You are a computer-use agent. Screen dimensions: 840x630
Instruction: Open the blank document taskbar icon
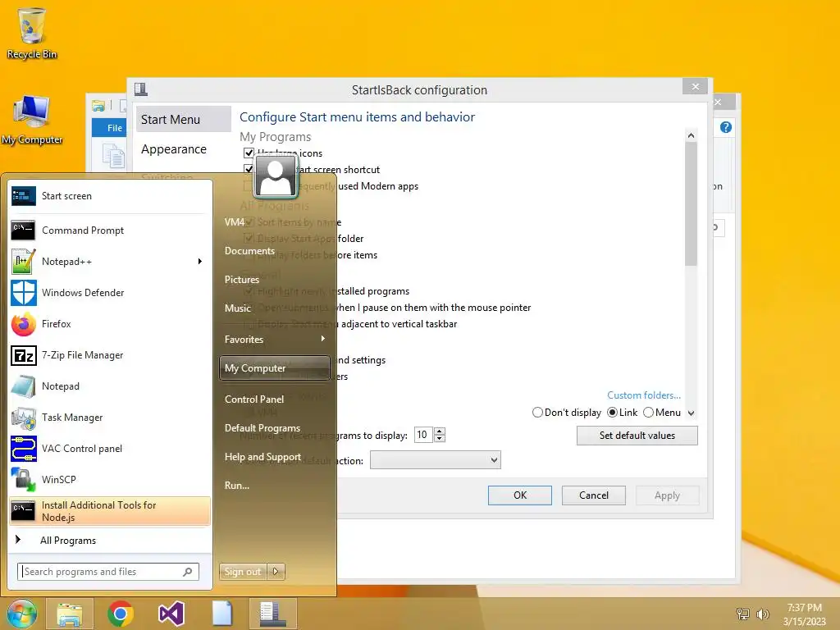(221, 614)
